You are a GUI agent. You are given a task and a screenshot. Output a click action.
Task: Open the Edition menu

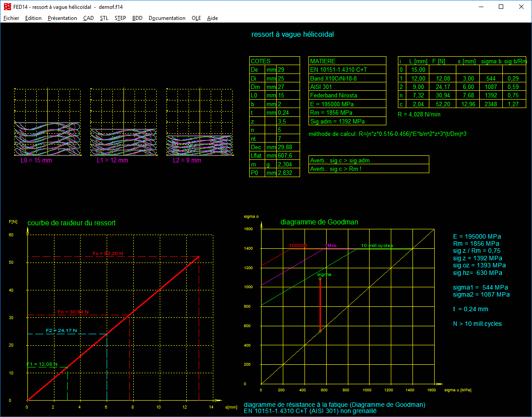coord(33,18)
